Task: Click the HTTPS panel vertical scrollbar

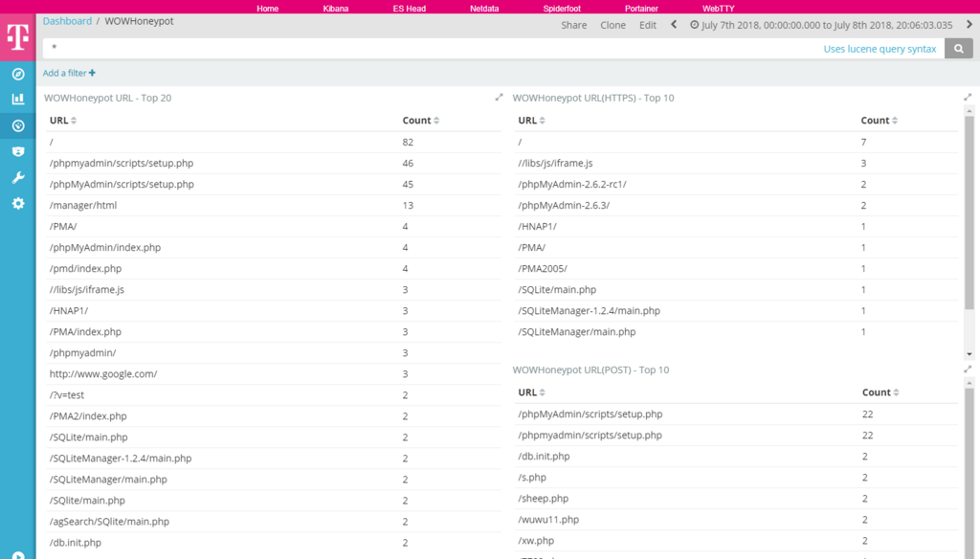Action: pyautogui.click(x=969, y=212)
